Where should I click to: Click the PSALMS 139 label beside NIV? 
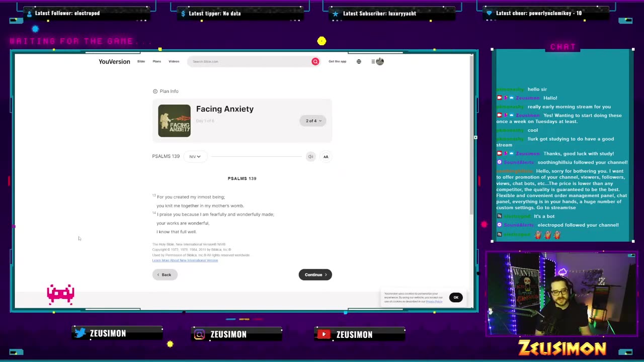pyautogui.click(x=166, y=156)
